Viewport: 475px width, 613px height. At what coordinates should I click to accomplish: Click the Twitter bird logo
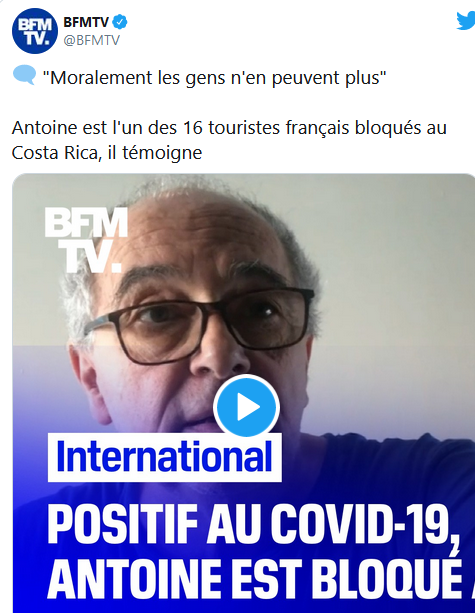tap(466, 20)
